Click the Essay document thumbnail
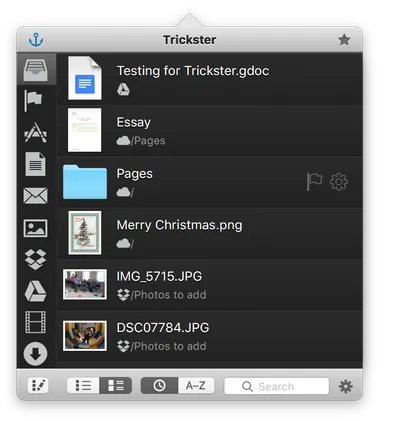 [x=84, y=130]
